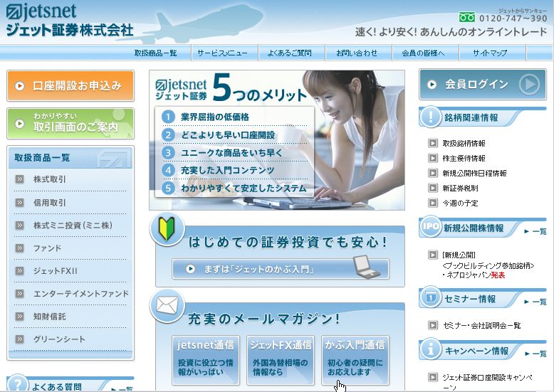This screenshot has width=554, height=392.
Task: Click the play icon on 会員ログイン
Action: point(528,85)
